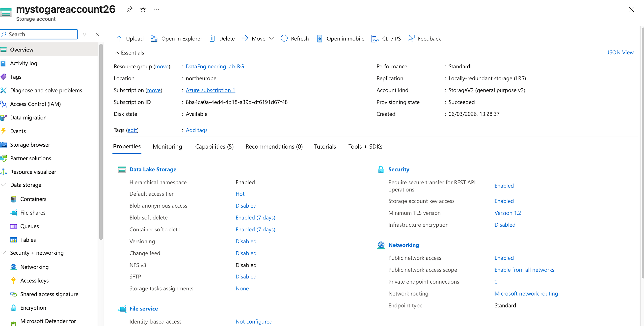The width and height of the screenshot is (644, 326).
Task: Click edit link next to Tags
Action: tap(132, 130)
